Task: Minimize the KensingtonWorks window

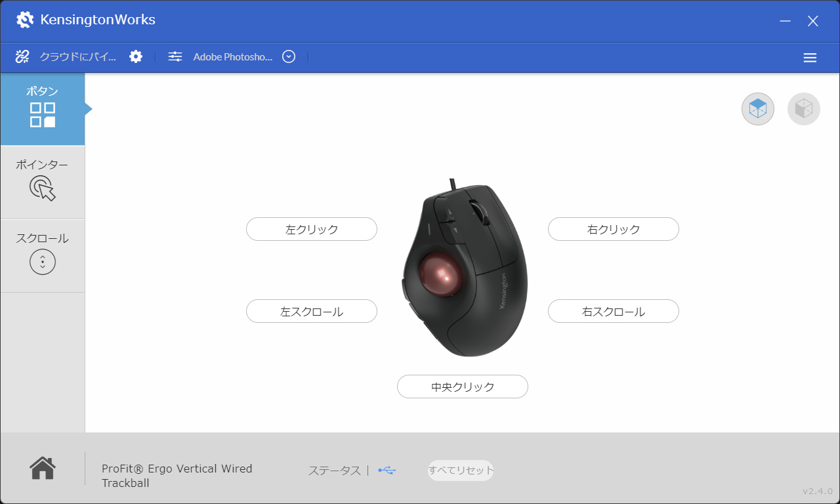Action: [785, 21]
